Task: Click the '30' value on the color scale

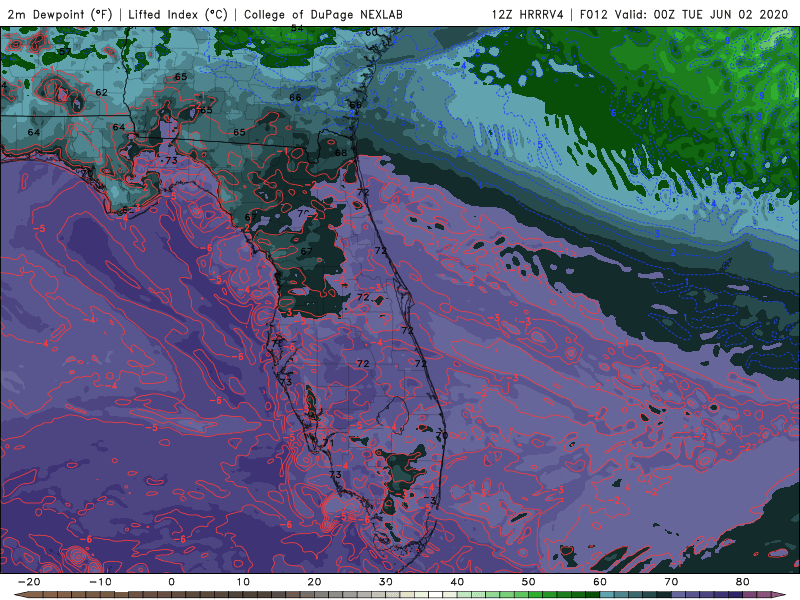Action: [x=386, y=582]
